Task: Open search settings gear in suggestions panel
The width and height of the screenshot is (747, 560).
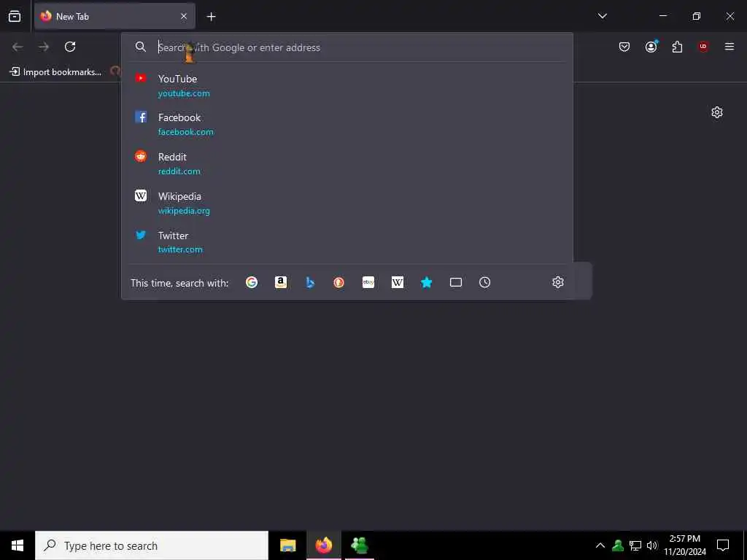Action: [558, 282]
